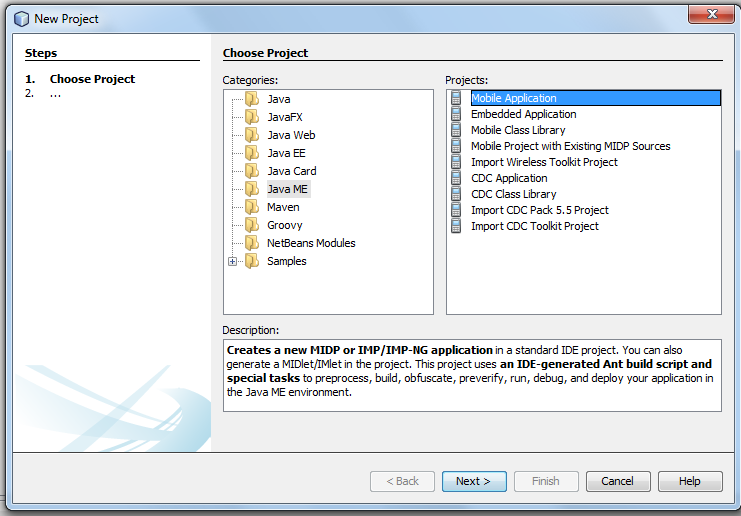741x516 pixels.
Task: Click the Java category folder icon
Action: [x=252, y=99]
